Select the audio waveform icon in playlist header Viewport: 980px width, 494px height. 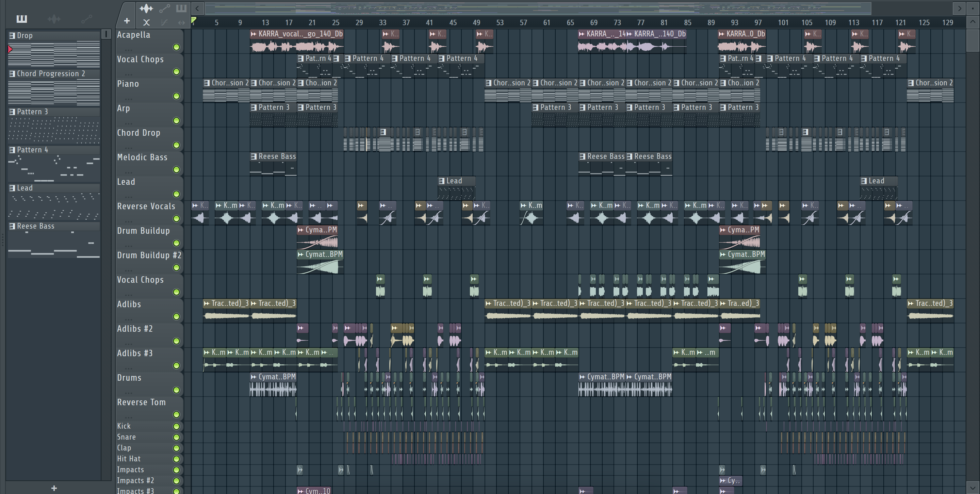click(x=146, y=8)
